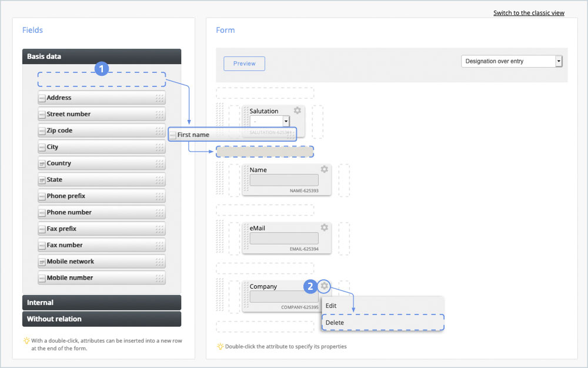588x368 pixels.
Task: Click inside the eMail input field
Action: pos(284,239)
